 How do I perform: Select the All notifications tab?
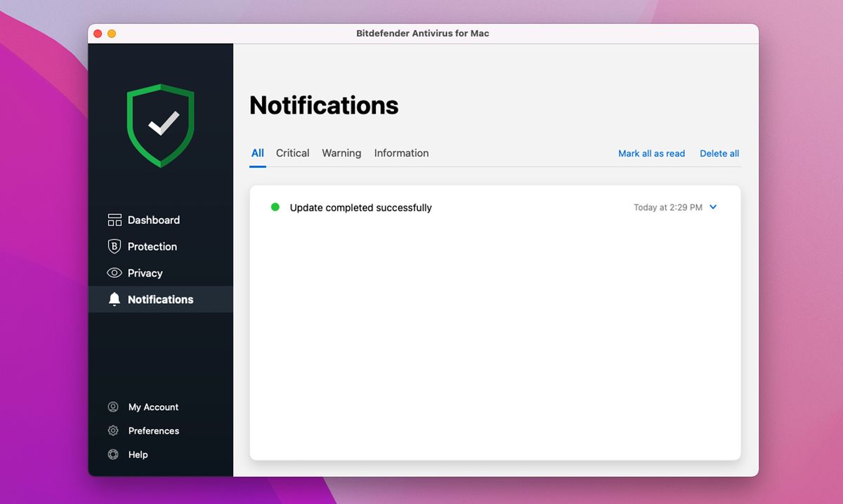pos(257,153)
